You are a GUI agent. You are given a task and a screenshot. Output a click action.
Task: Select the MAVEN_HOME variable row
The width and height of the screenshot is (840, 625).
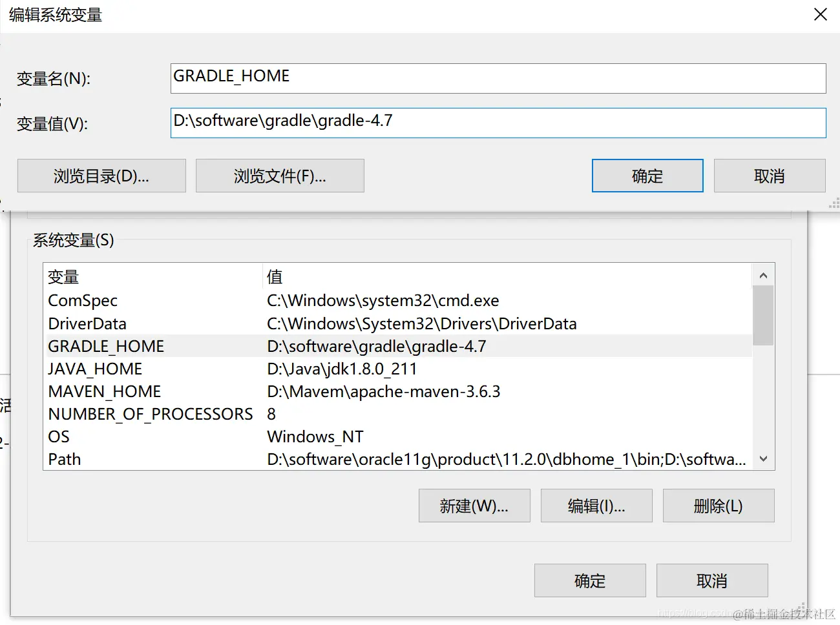tap(397, 391)
